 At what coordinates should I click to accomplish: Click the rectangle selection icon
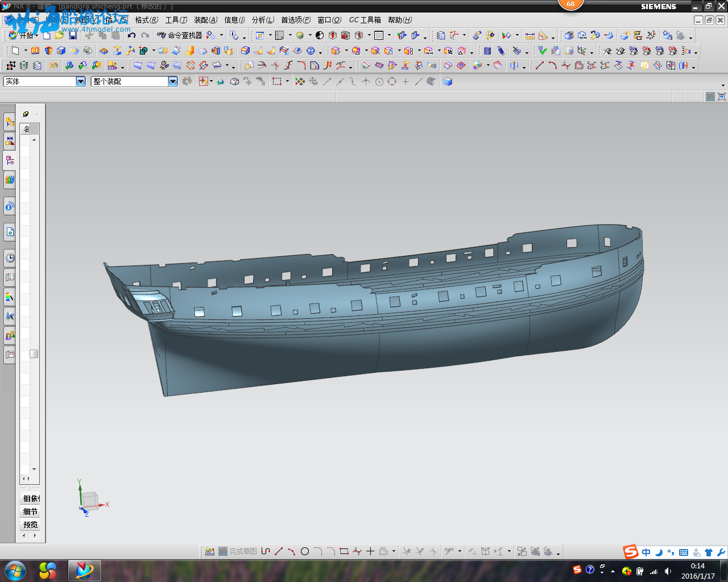pos(277,81)
